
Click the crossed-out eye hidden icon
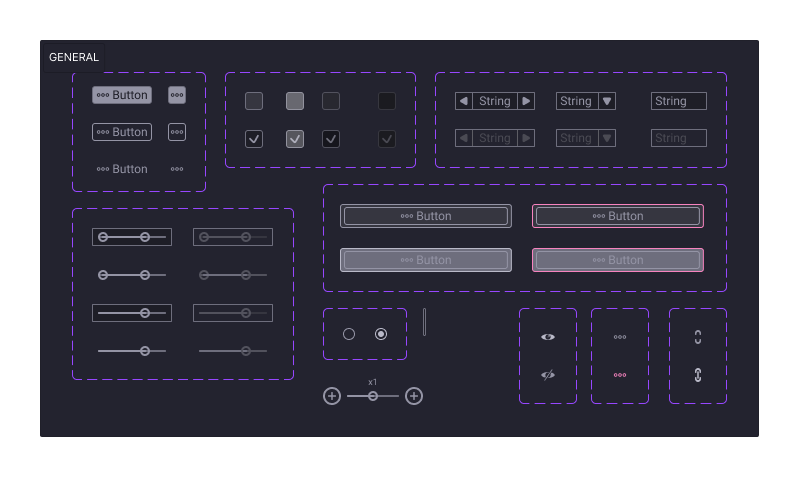point(548,375)
